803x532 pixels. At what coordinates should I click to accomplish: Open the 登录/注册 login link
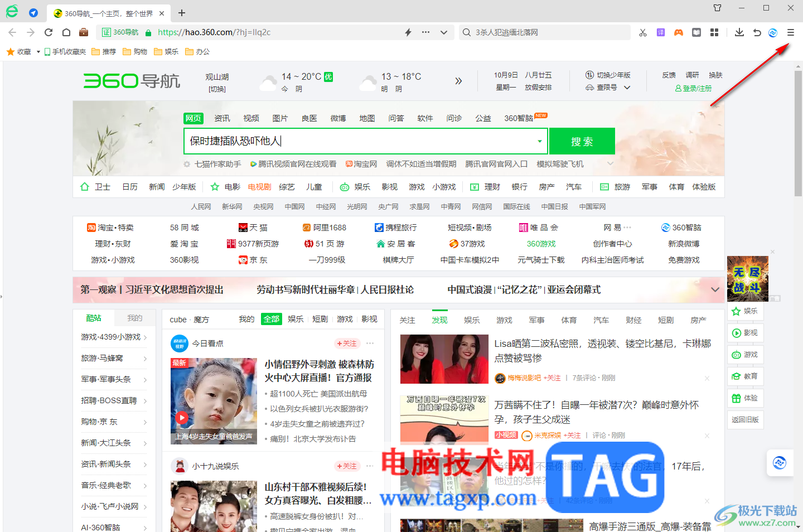click(693, 88)
